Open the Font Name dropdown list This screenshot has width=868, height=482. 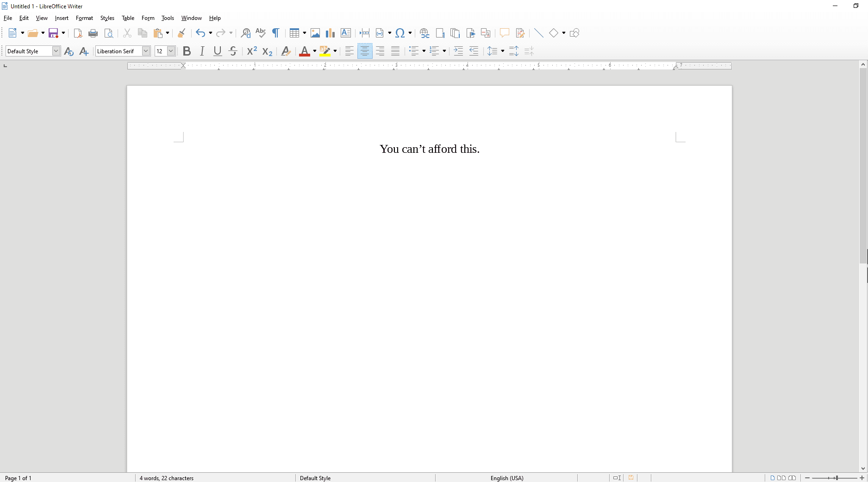[146, 51]
